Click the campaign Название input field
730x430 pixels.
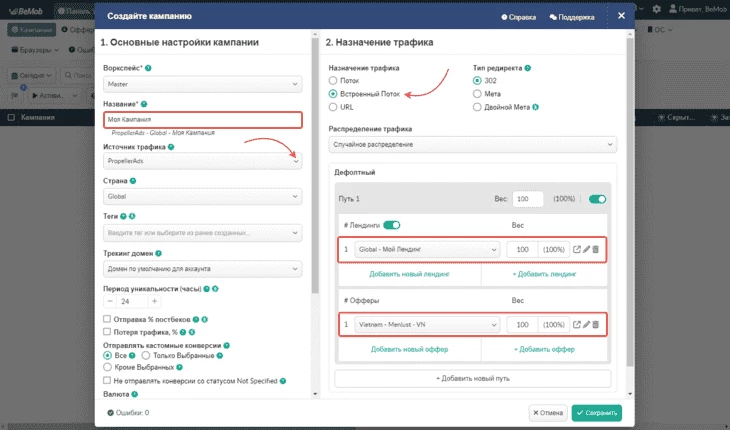pos(203,120)
